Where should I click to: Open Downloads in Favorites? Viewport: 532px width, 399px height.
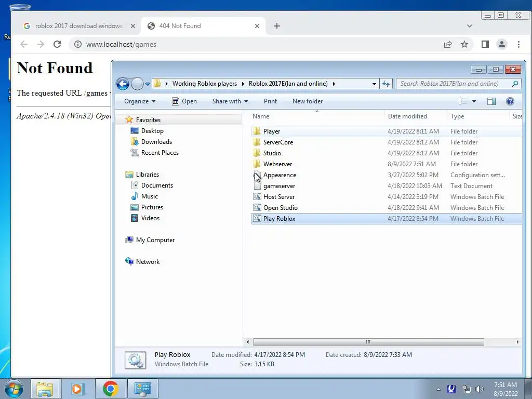coord(156,142)
